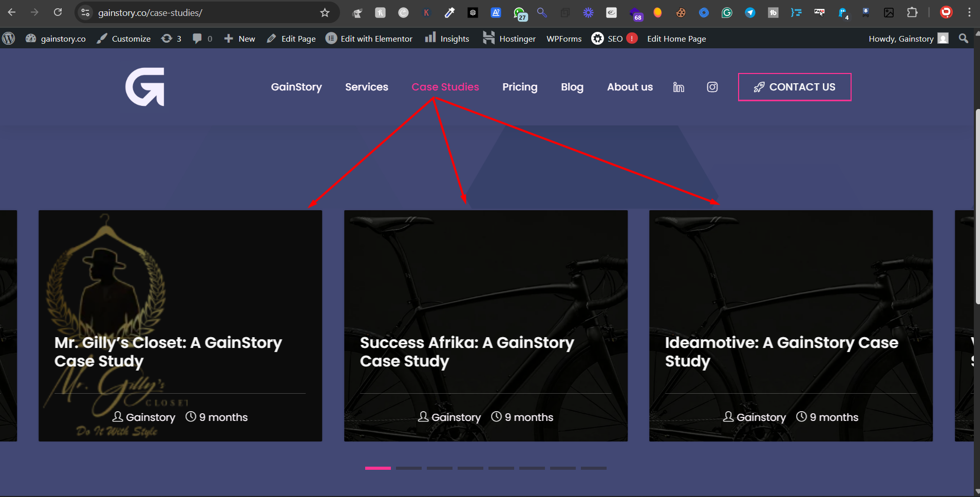Image resolution: width=980 pixels, height=497 pixels.
Task: Open the ghost extension with badge 4
Action: pyautogui.click(x=843, y=14)
